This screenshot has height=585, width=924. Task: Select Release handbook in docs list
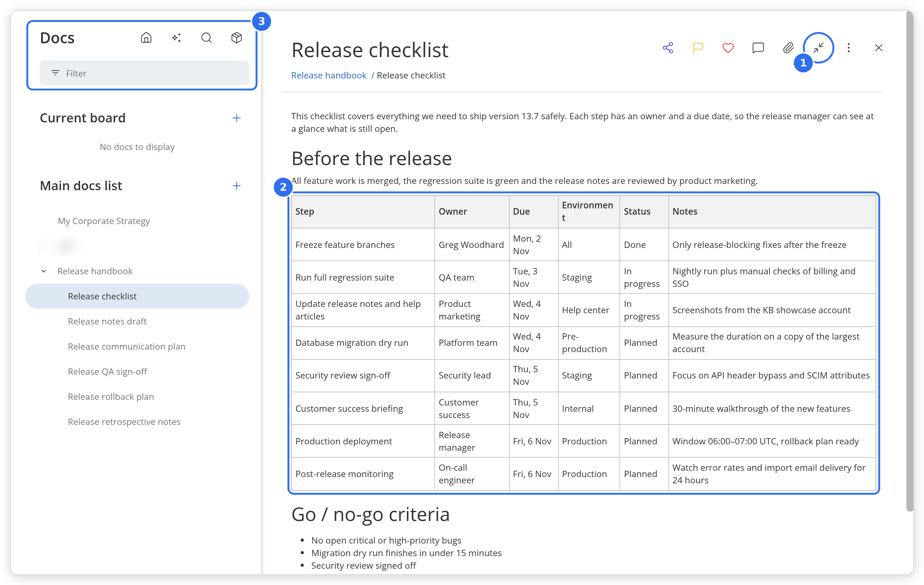click(x=95, y=271)
